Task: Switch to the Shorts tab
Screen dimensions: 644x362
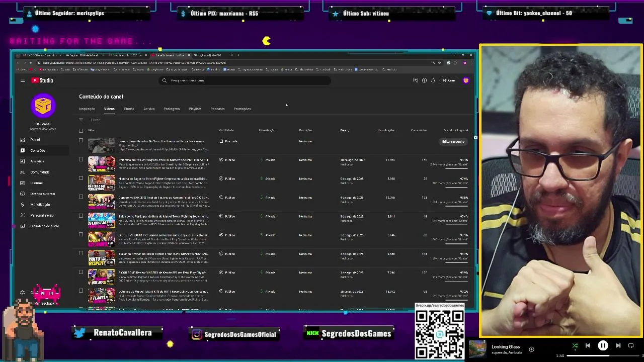Action: point(129,109)
